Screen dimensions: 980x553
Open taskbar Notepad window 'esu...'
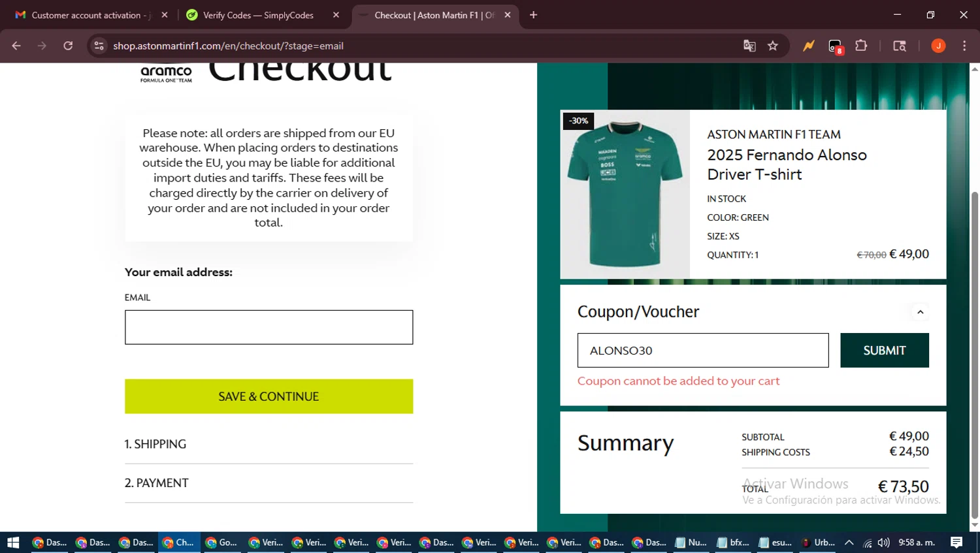(x=776, y=543)
